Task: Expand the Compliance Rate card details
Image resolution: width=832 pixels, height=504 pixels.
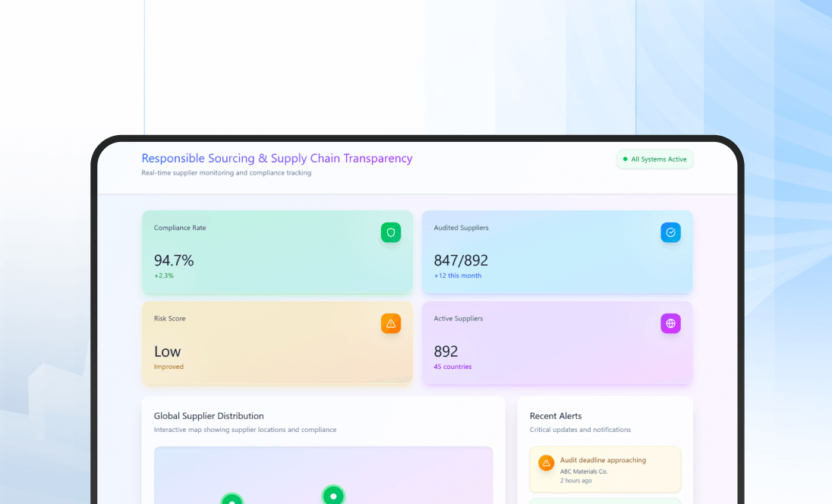Action: pos(277,252)
